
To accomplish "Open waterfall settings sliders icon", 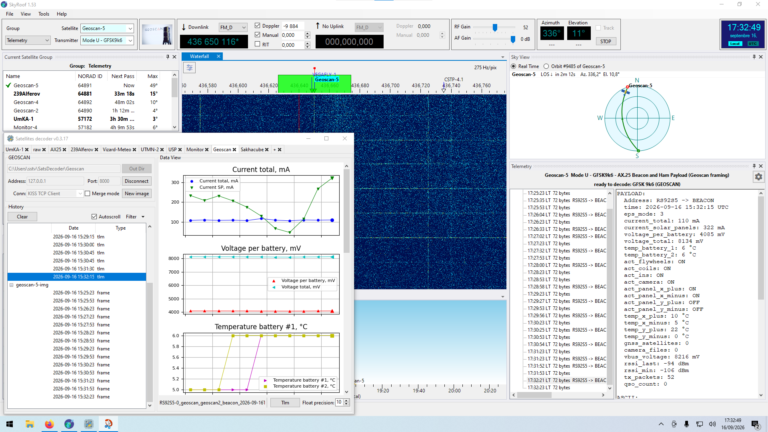I will tap(190, 68).
